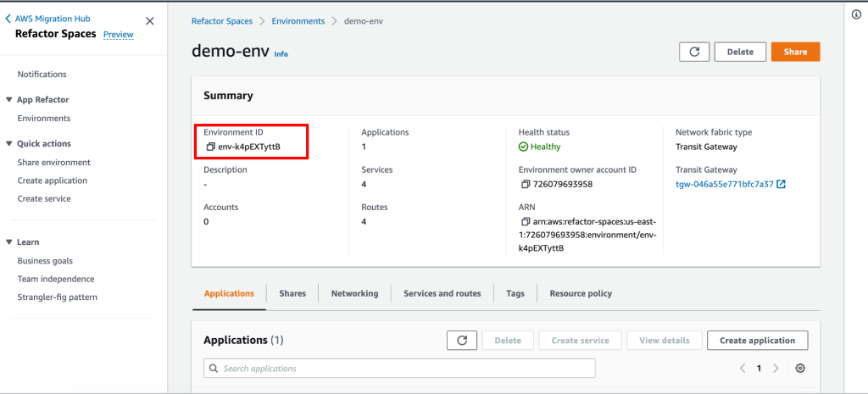Go to previous page of applications

click(743, 369)
